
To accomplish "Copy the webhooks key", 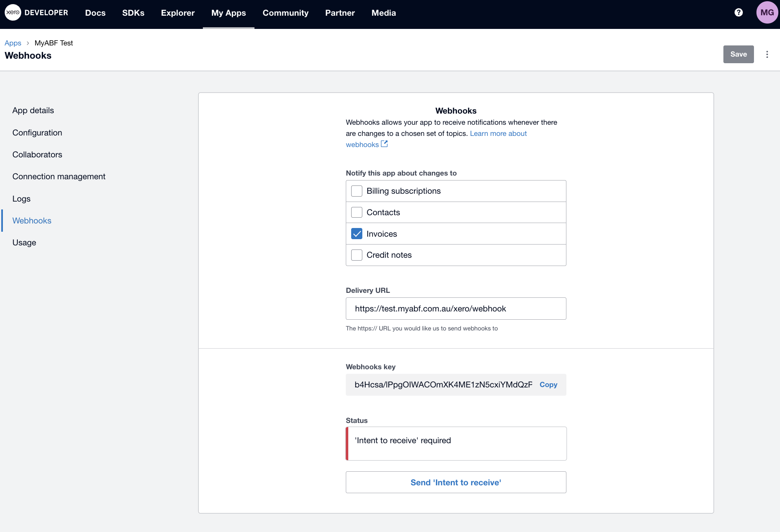I will tap(548, 385).
